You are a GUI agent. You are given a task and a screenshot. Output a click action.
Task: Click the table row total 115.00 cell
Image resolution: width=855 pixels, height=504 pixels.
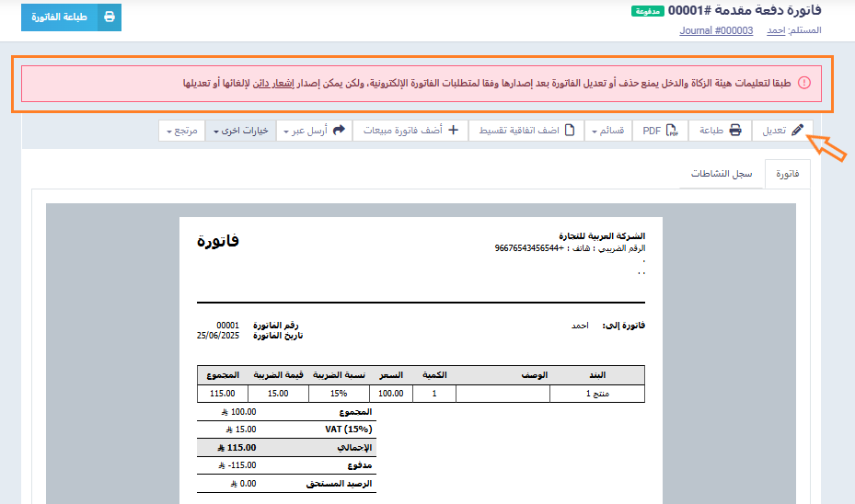point(223,394)
